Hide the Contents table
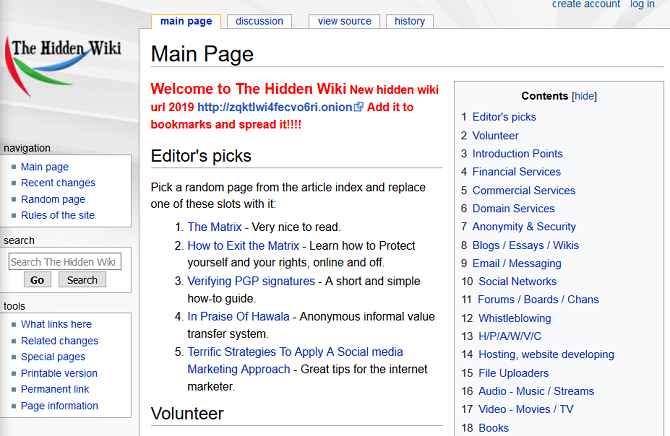The width and height of the screenshot is (670, 436). click(584, 96)
